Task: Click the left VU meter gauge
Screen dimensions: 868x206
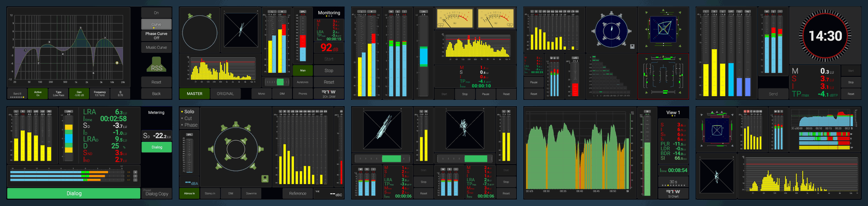Action: point(454,19)
